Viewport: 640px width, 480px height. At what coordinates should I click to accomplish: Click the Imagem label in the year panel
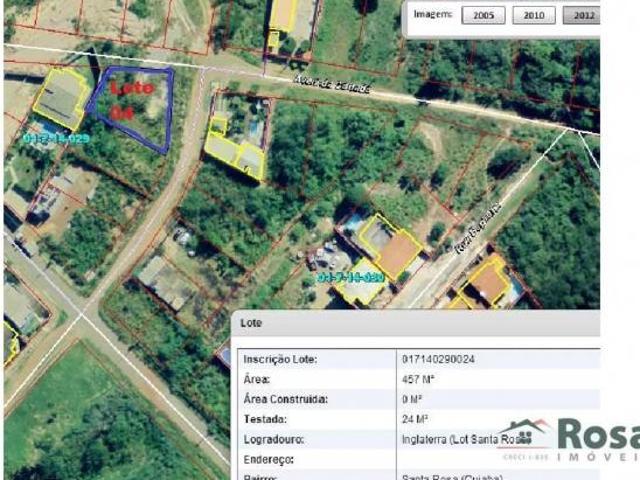coord(433,15)
